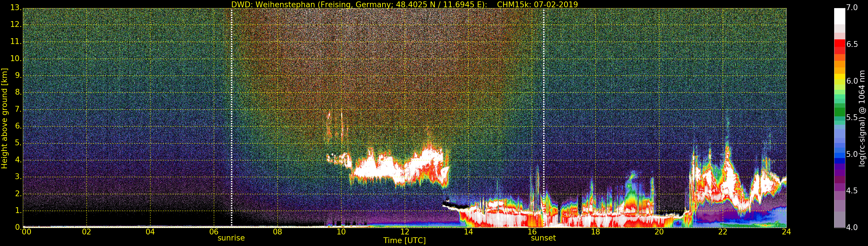
Task: Click the colorbar tick label '6.5'
Action: [x=852, y=45]
